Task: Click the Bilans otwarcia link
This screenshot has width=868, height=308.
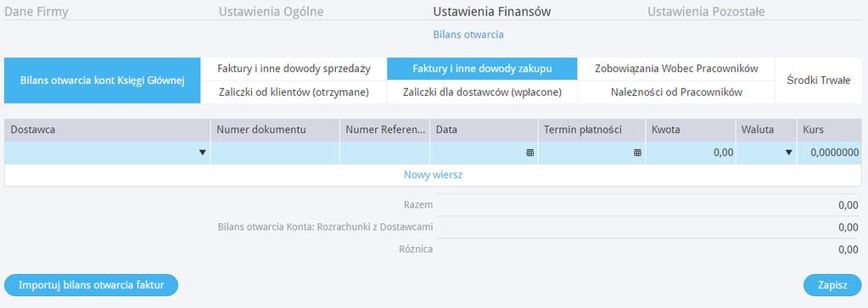Action: click(468, 34)
